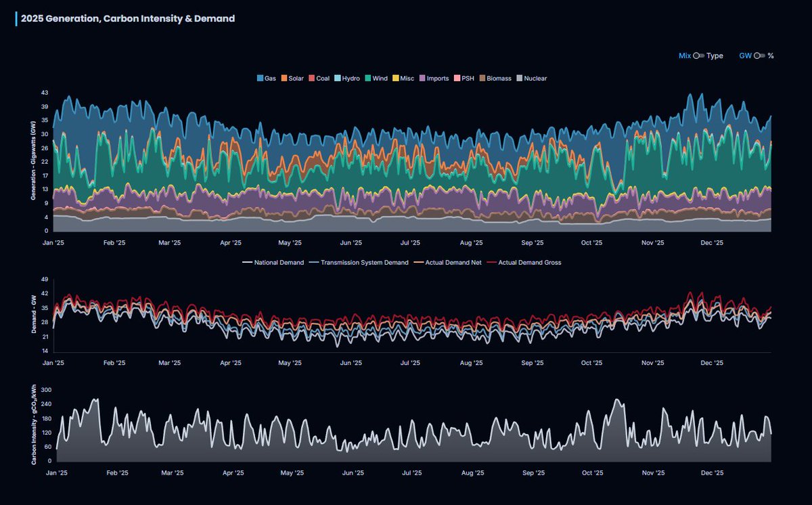
Task: Toggle the GW / % switch
Action: [759, 56]
